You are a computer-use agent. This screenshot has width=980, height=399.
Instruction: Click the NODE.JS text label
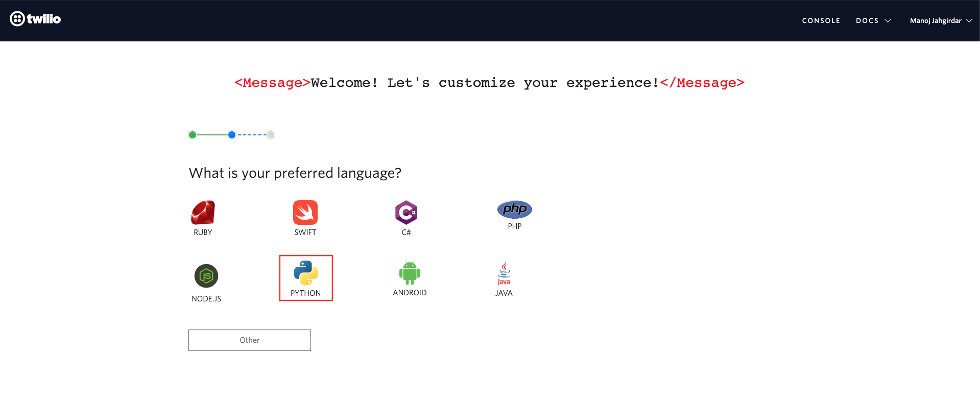click(206, 299)
